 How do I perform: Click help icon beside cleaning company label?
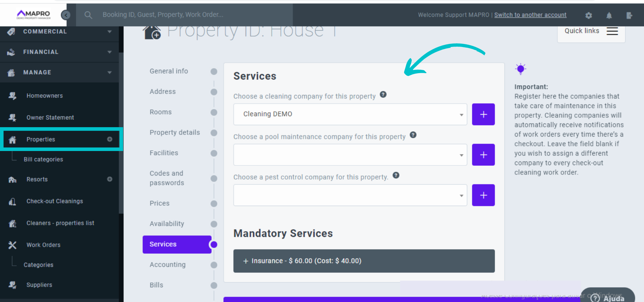pos(383,95)
